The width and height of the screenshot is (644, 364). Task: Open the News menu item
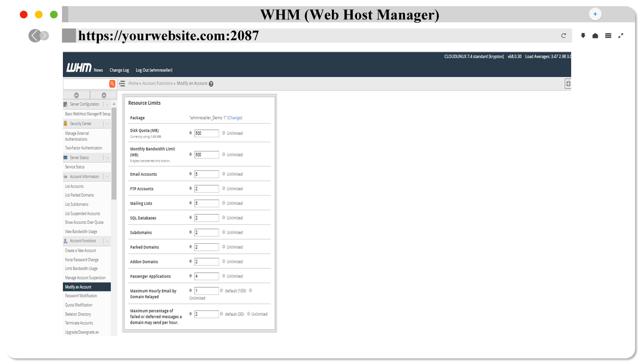98,70
